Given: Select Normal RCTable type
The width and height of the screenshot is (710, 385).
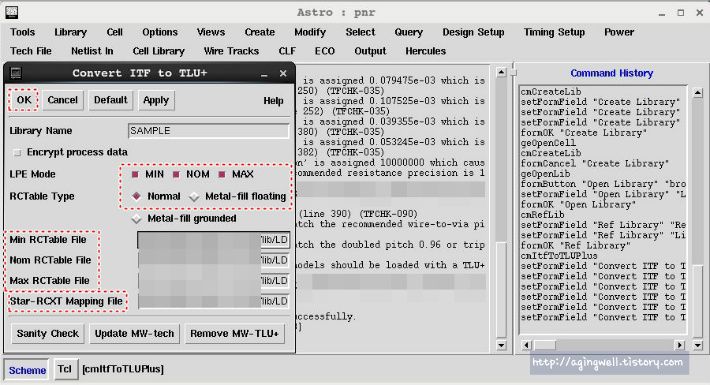Looking at the screenshot, I should click(x=136, y=196).
